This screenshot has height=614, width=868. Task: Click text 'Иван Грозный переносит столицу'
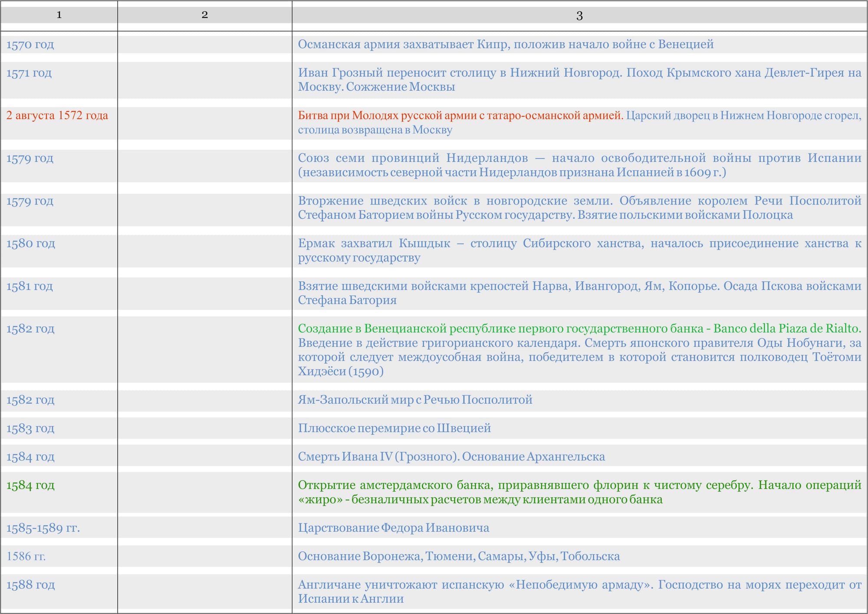(x=397, y=73)
